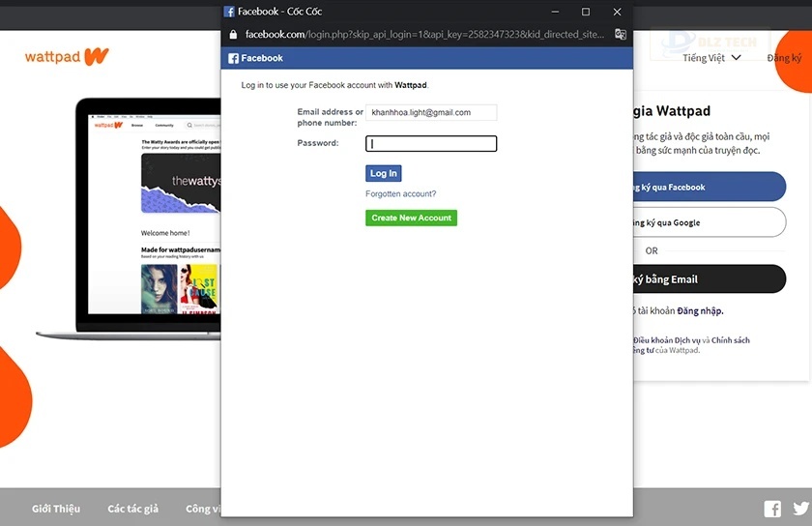
Task: Choose sign up via Facebook on Wattpad
Action: (x=709, y=187)
